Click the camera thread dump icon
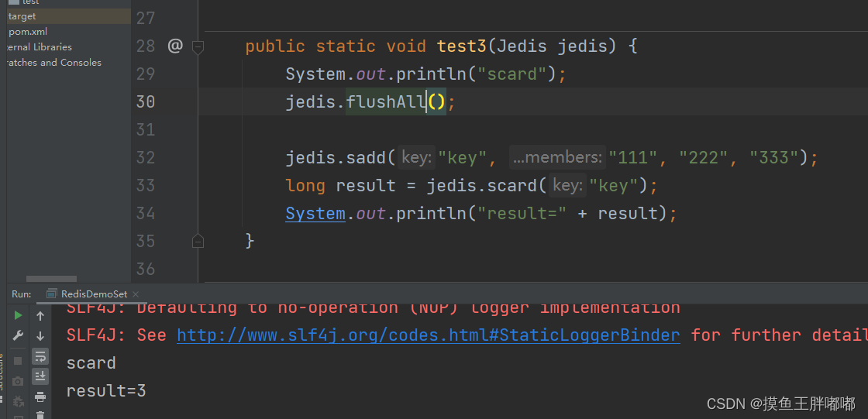This screenshot has width=868, height=419. pos(18,381)
